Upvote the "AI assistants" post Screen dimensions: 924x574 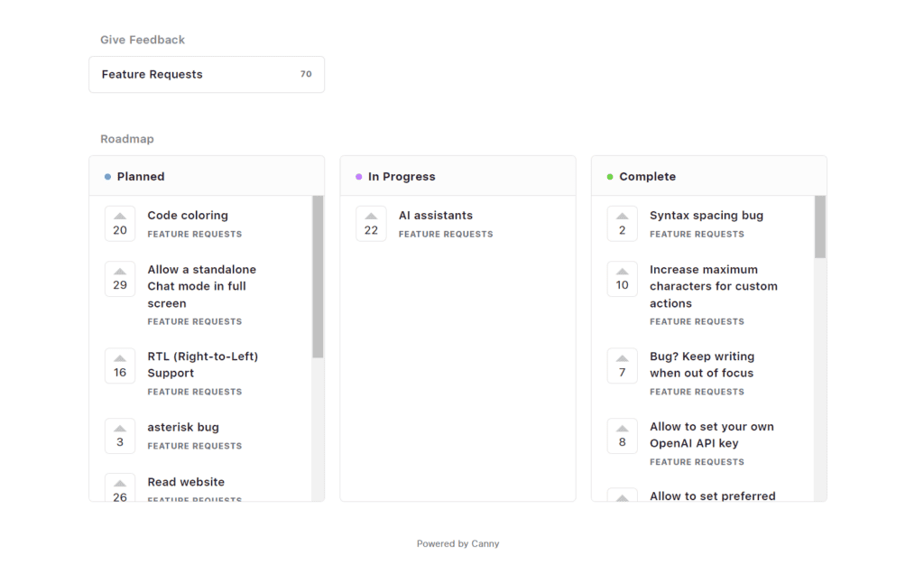(x=371, y=223)
